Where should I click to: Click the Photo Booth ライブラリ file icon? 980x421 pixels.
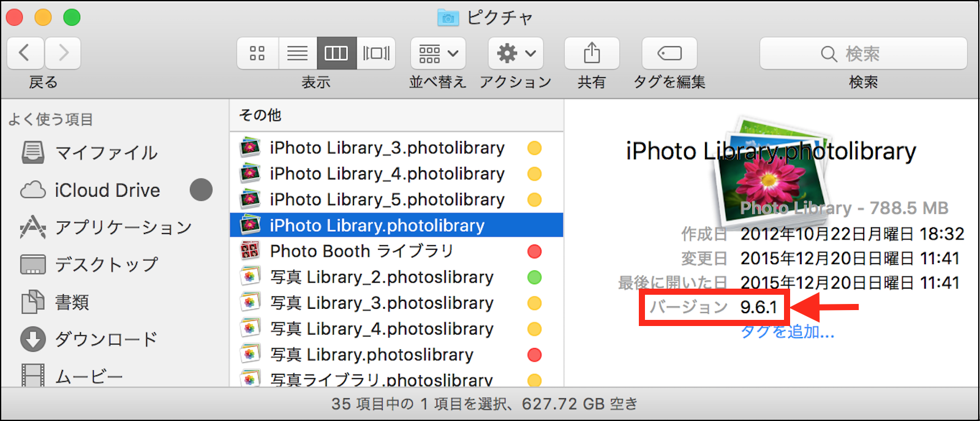click(x=250, y=251)
